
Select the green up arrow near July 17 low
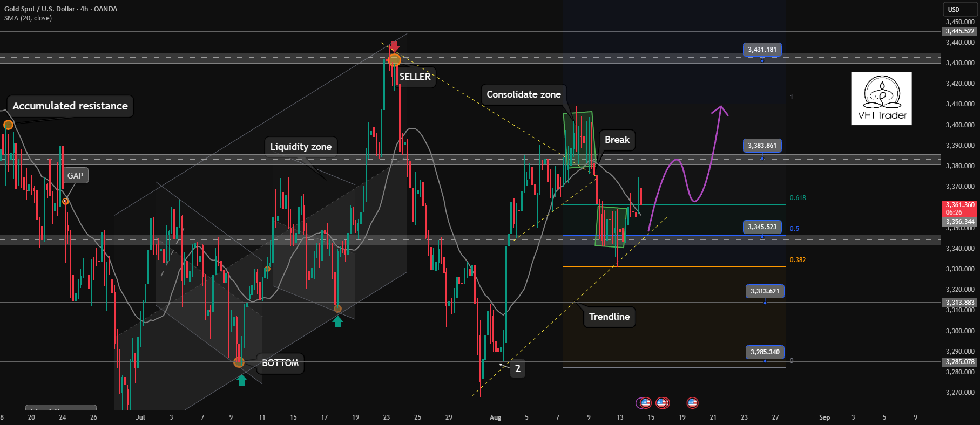point(337,322)
